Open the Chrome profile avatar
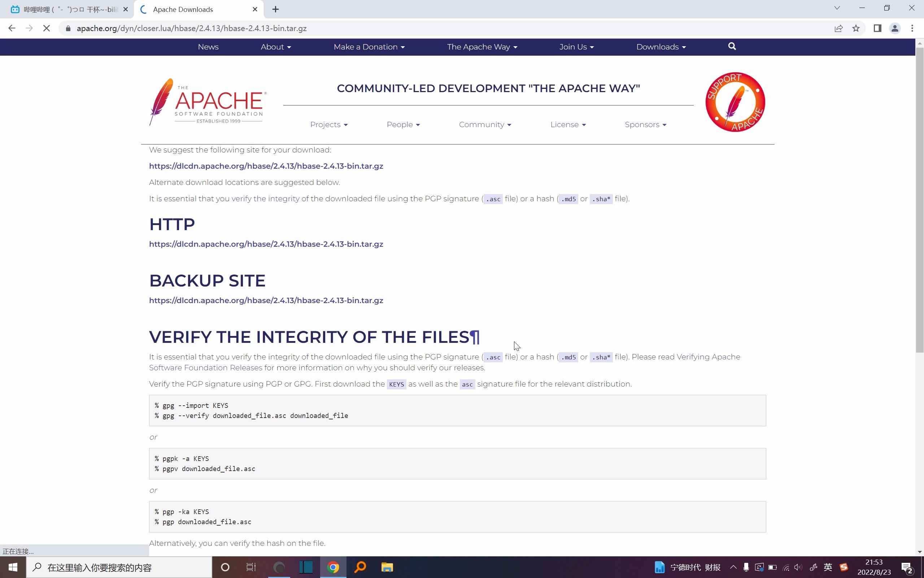Viewport: 924px width, 578px height. coord(895,28)
